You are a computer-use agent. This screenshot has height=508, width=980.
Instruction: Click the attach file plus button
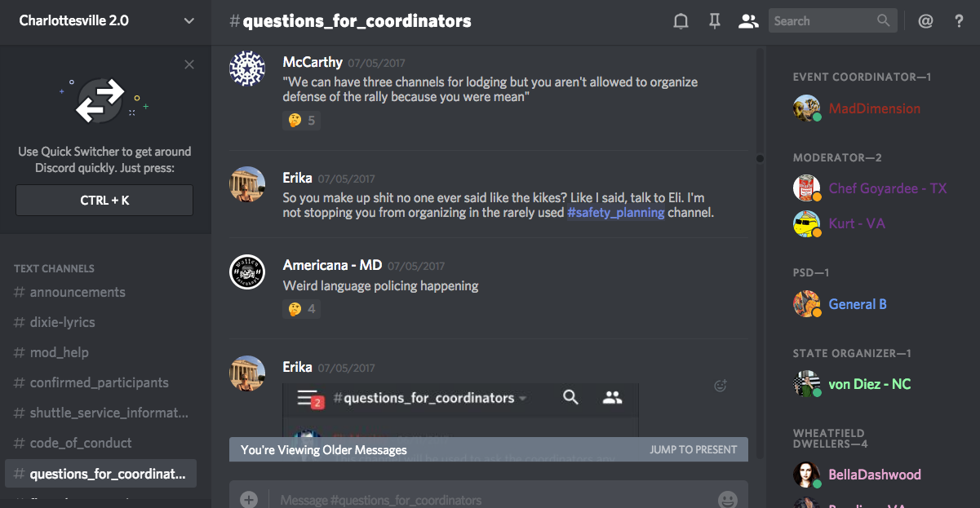coord(249,499)
